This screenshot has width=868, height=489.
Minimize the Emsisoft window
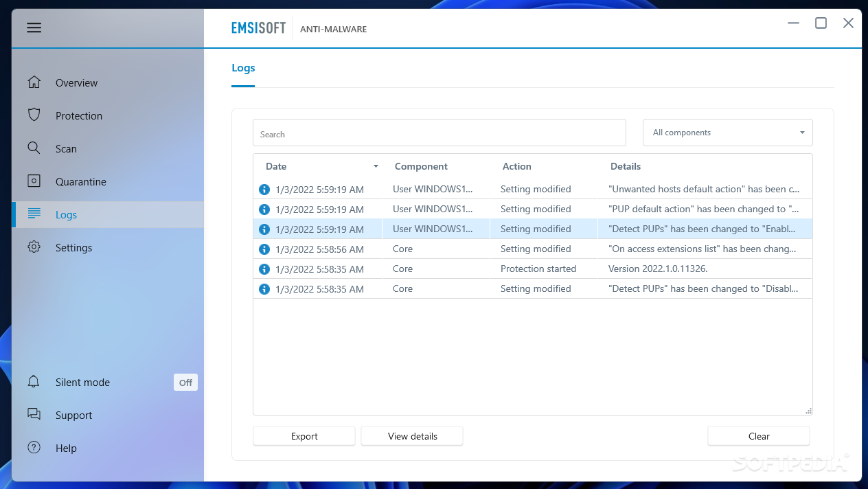point(793,23)
